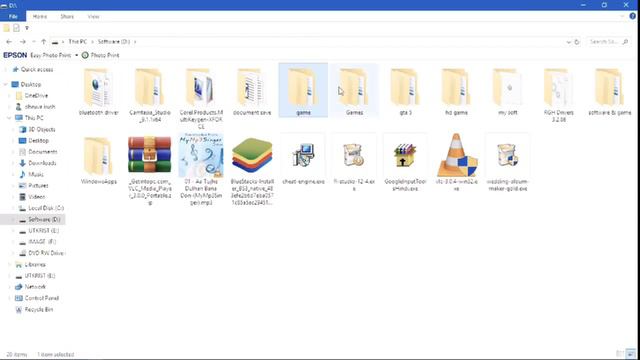
Task: Click the properties icon in quick access toolbar
Action: 16,28
